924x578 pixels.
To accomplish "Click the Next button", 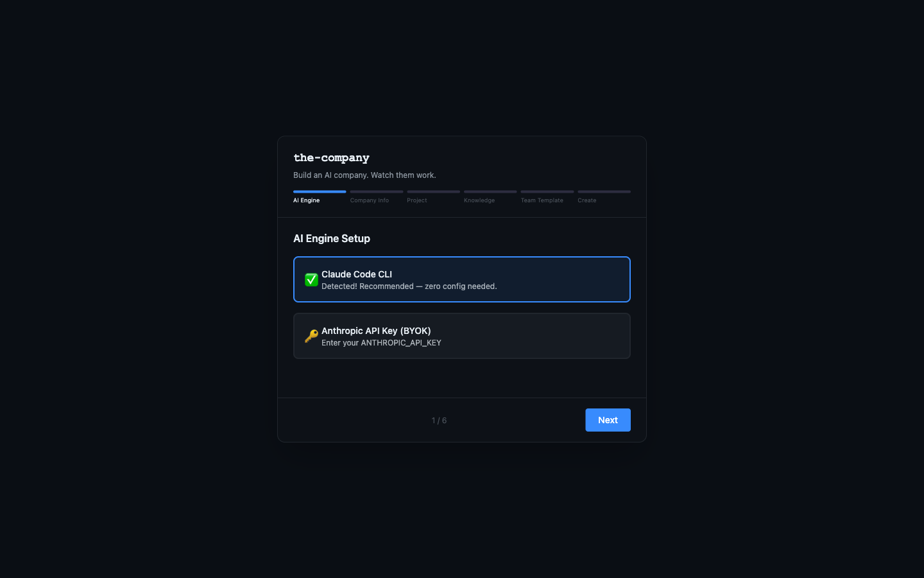I will 607,419.
